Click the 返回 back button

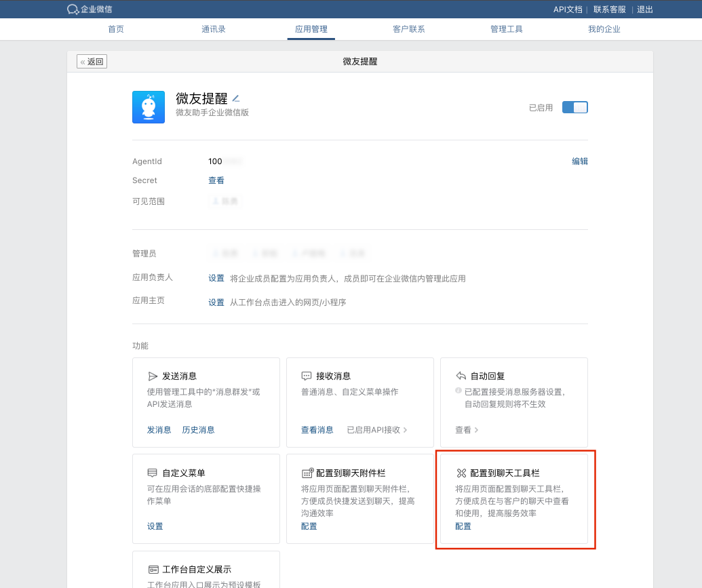[x=92, y=61]
